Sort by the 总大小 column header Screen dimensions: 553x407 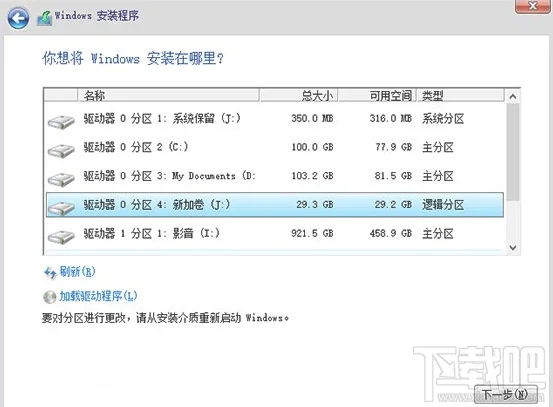pyautogui.click(x=299, y=95)
